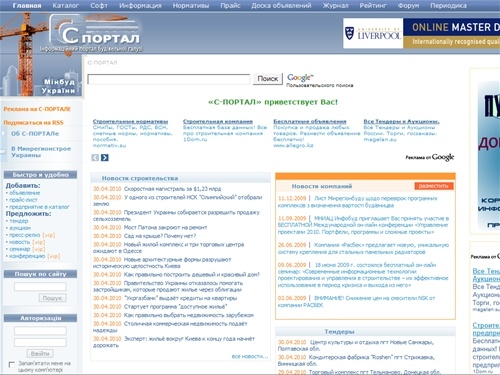Focus the login password field

point(40,342)
